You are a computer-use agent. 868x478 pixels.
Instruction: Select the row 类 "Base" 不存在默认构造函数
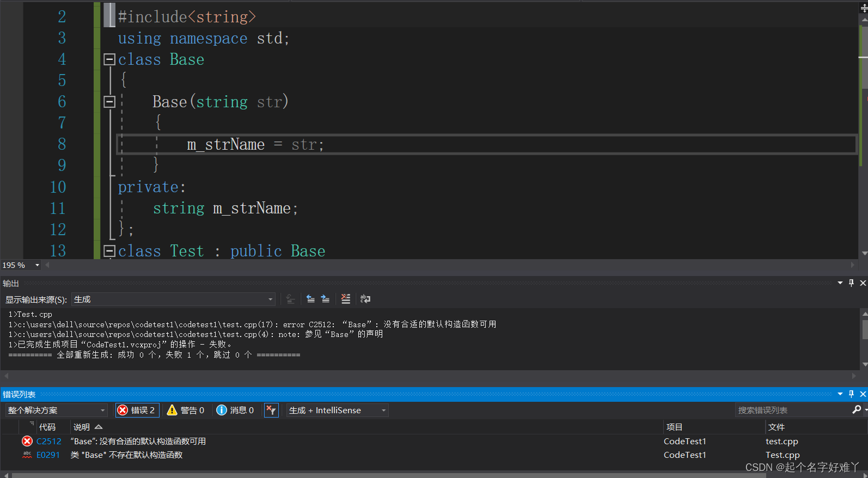434,455
